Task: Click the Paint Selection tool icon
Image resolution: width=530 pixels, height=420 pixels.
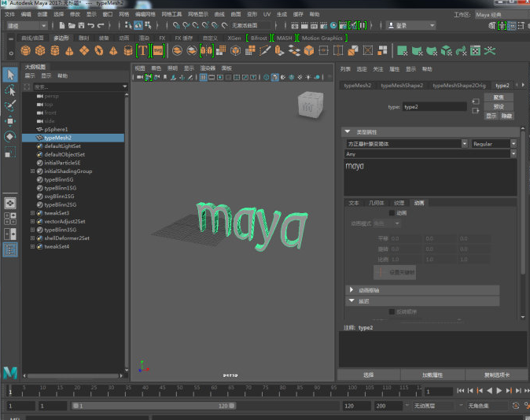Action: point(10,105)
